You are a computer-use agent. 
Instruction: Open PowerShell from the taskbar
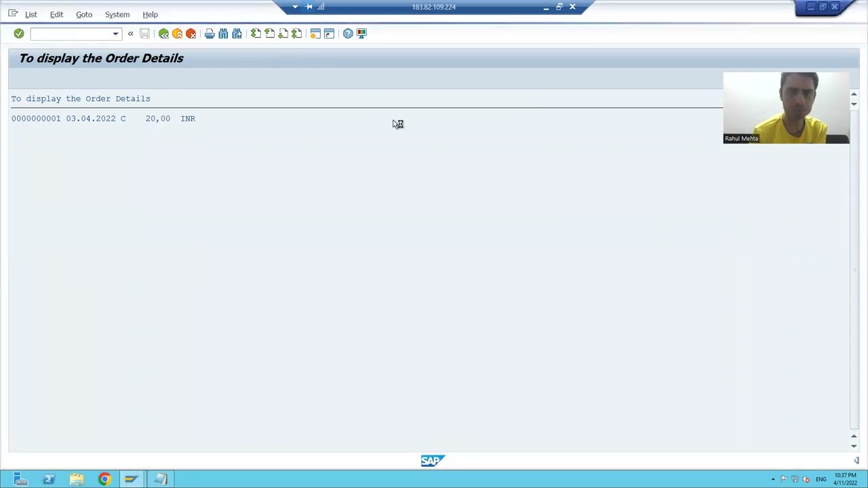(49, 479)
